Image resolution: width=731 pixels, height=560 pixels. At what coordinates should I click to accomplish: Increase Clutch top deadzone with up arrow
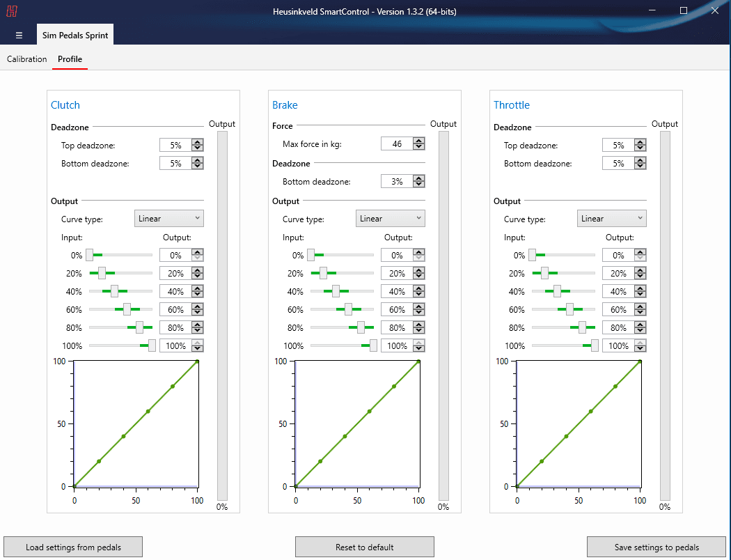click(198, 142)
